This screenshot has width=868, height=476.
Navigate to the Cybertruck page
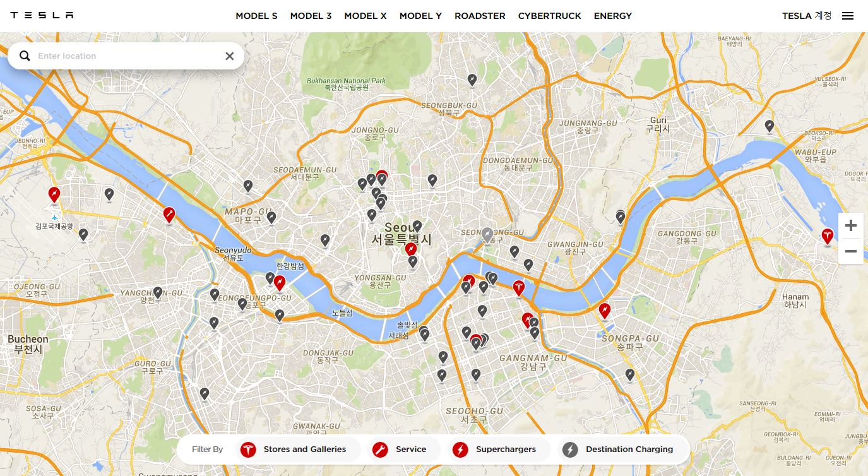point(550,16)
